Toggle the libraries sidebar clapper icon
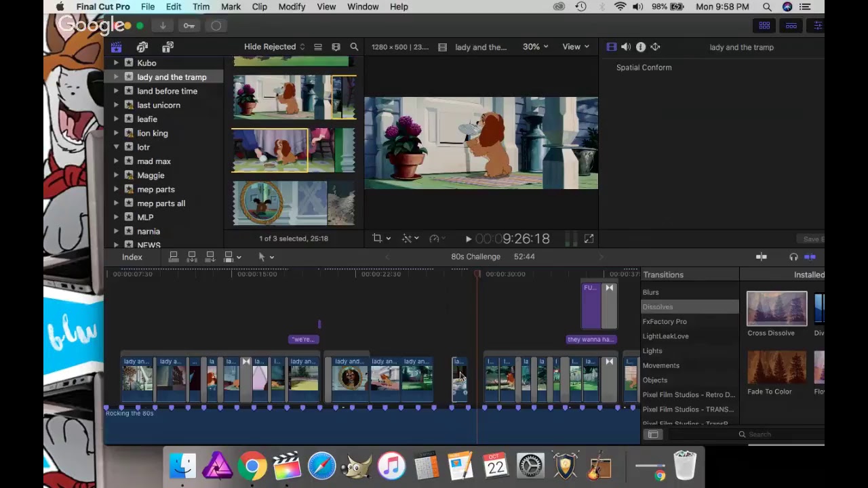Viewport: 868px width, 488px height. [x=116, y=47]
